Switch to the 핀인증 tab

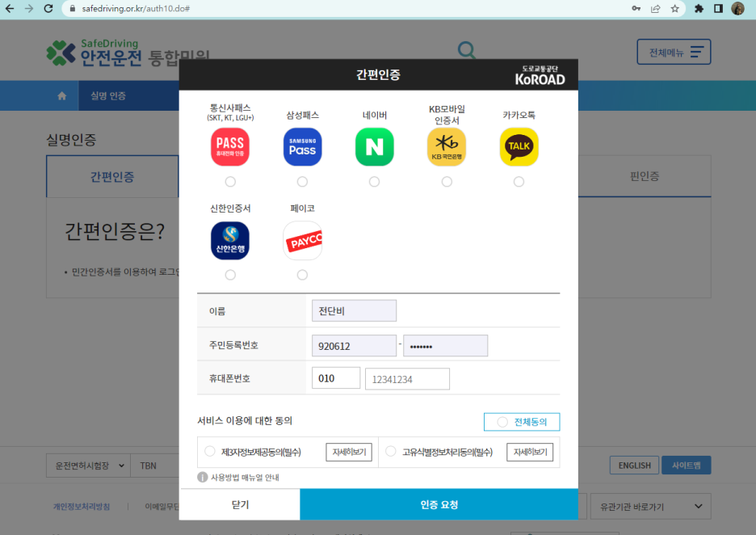[645, 176]
